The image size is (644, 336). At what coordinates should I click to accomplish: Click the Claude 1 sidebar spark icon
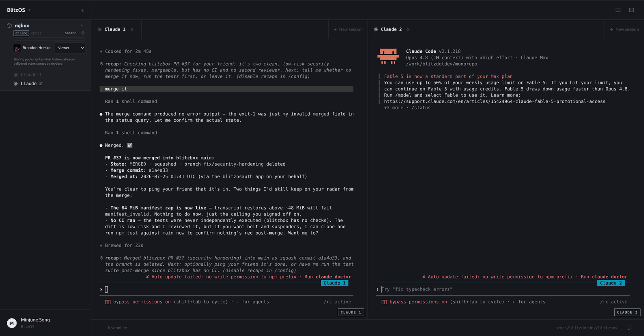[x=16, y=75]
